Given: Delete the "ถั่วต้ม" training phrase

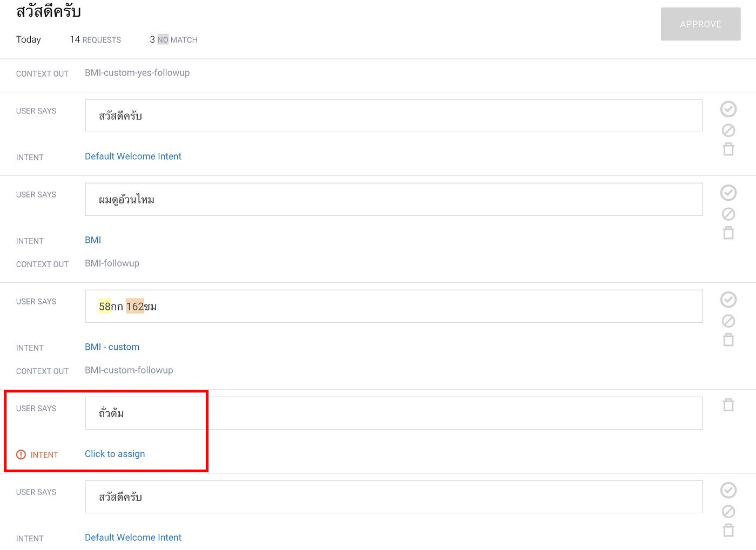Looking at the screenshot, I should coord(728,405).
